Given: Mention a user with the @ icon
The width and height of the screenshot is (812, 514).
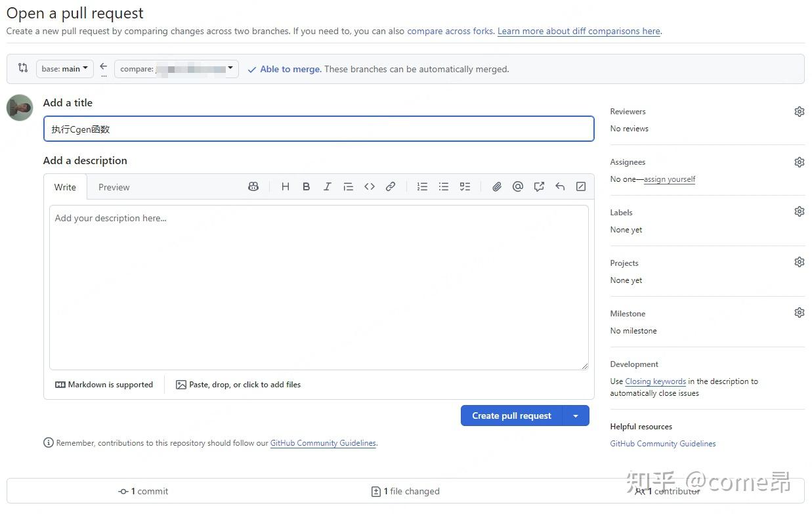Looking at the screenshot, I should click(518, 187).
